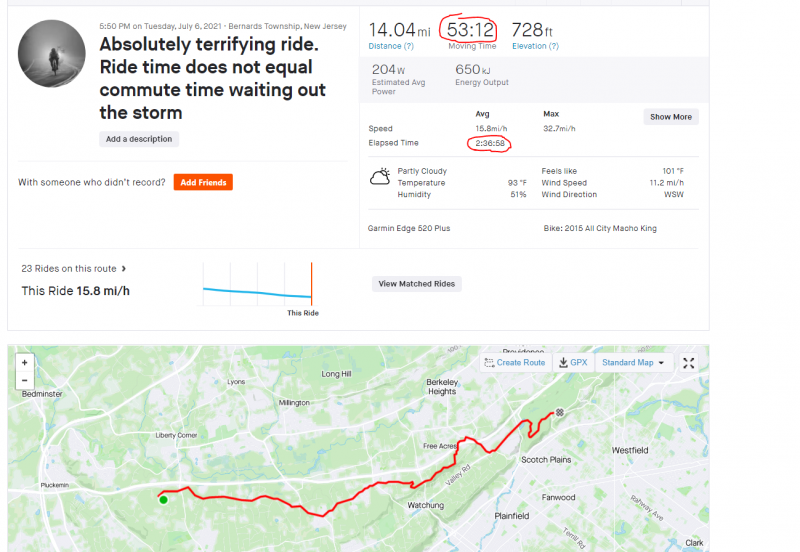Screen dimensions: 800x552
Task: Download the GPX file
Action: (573, 363)
